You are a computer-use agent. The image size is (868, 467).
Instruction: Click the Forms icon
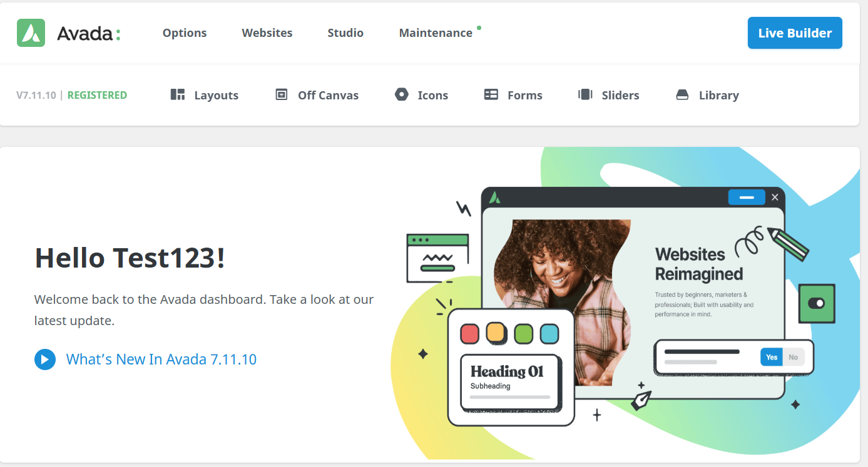point(491,94)
